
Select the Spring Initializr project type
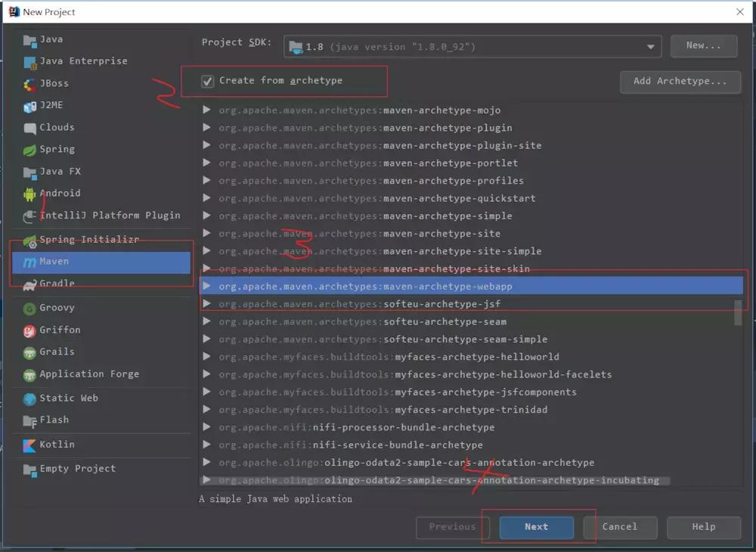coord(101,240)
